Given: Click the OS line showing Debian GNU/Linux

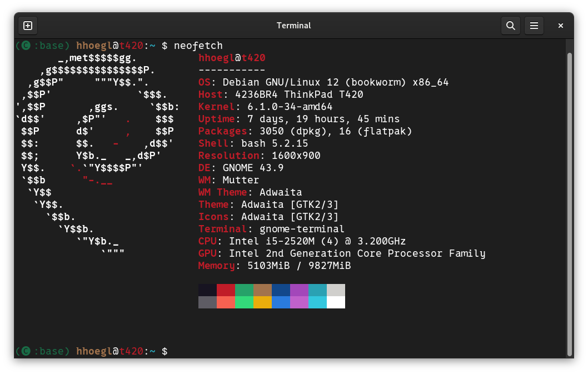Looking at the screenshot, I should click(323, 82).
